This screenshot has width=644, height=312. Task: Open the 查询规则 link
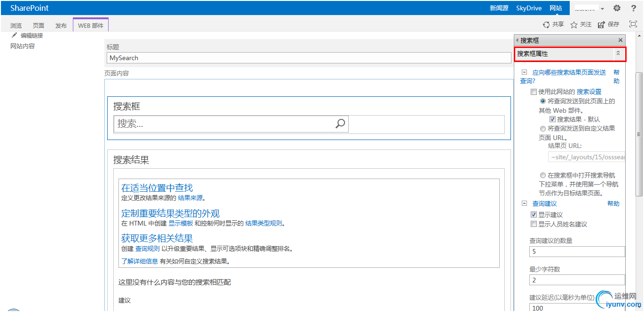point(147,249)
